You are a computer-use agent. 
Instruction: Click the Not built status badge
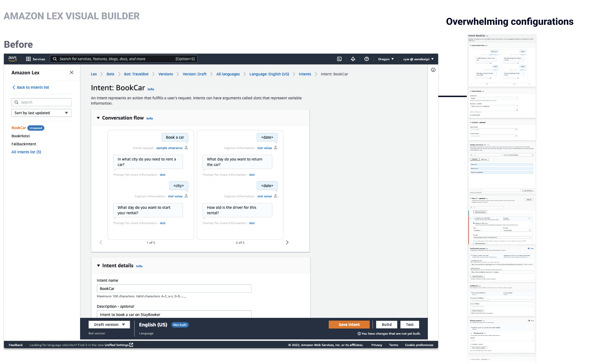coord(180,325)
